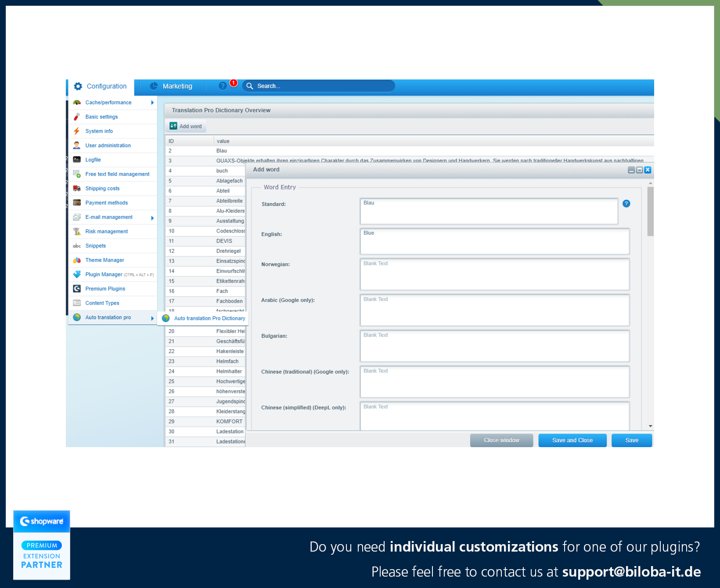The height and width of the screenshot is (588, 720).
Task: Expand the Cache/performance submenu arrow
Action: click(x=152, y=103)
